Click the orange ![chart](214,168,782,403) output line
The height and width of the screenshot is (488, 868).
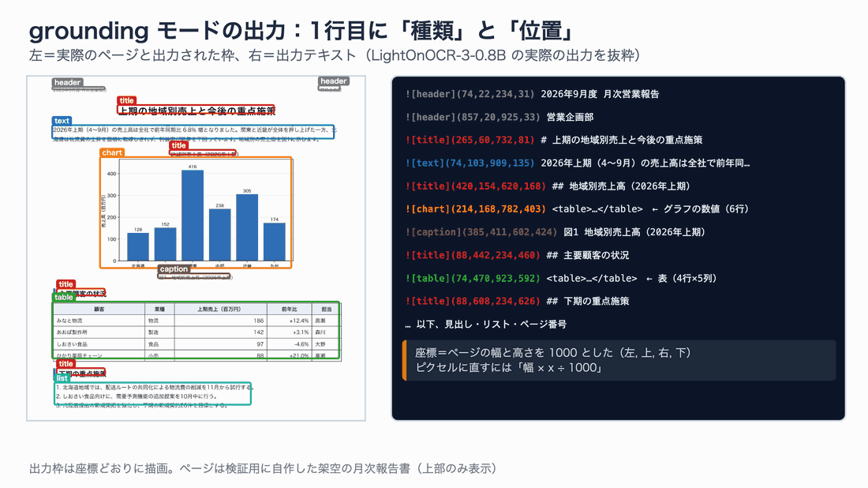[577, 209]
